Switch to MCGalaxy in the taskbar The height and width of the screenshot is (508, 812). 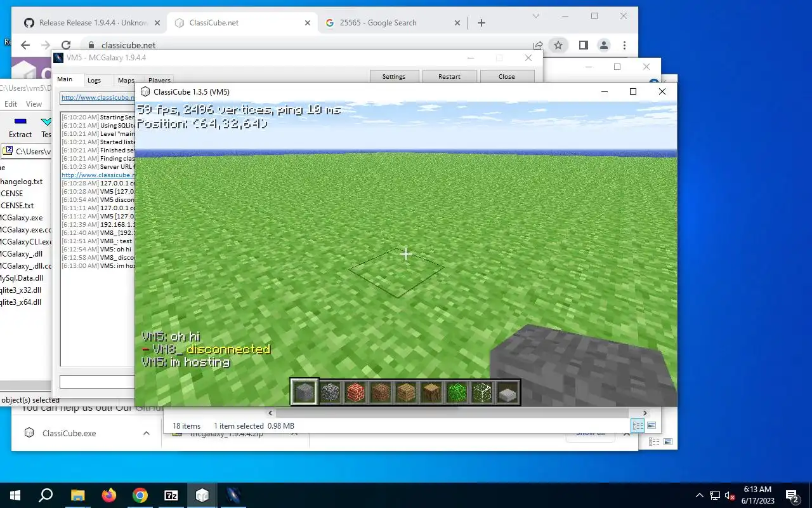click(x=233, y=495)
